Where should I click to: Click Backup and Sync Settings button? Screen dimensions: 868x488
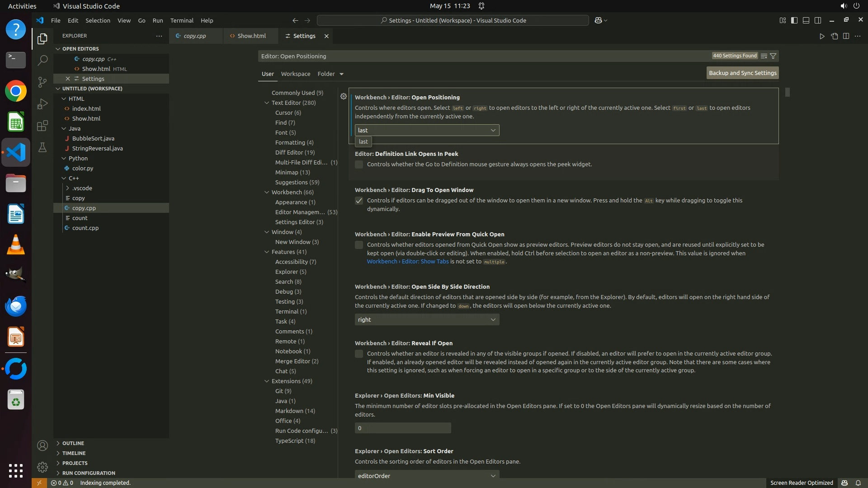[x=742, y=73]
